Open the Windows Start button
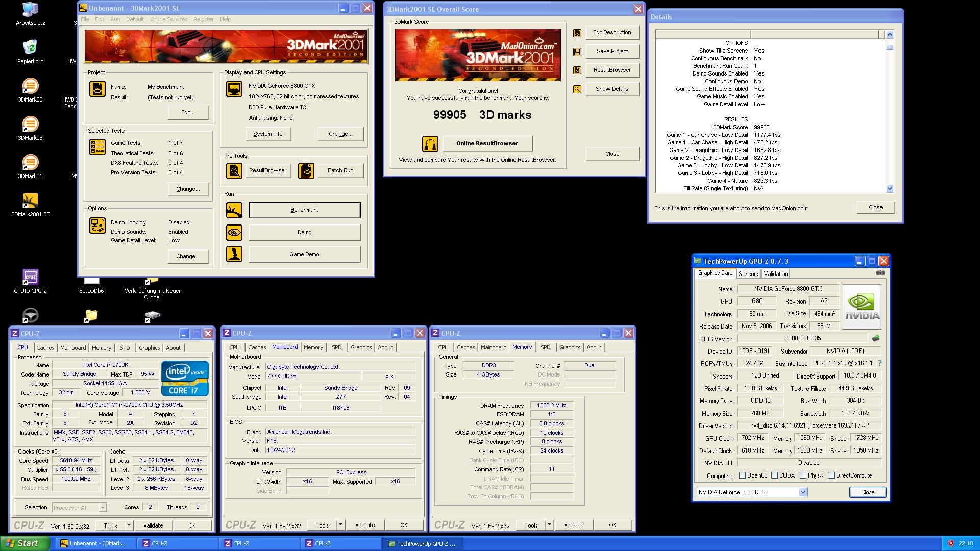The height and width of the screenshot is (551, 980). (25, 543)
